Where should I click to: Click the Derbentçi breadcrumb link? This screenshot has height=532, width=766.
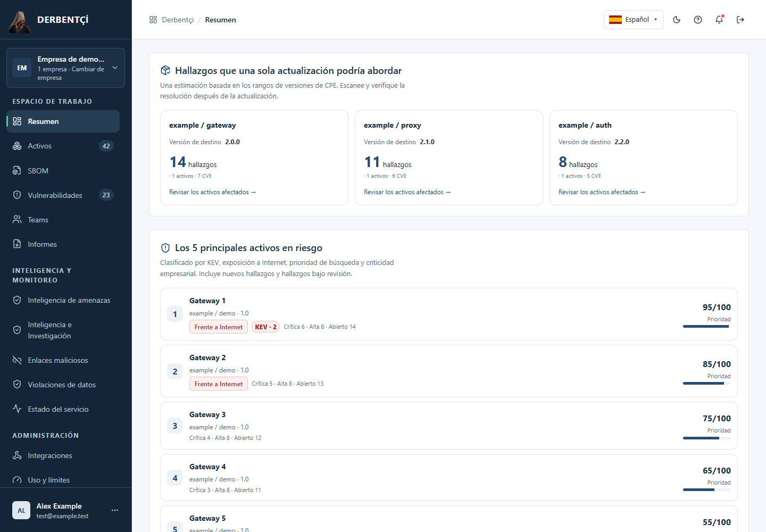pyautogui.click(x=178, y=20)
